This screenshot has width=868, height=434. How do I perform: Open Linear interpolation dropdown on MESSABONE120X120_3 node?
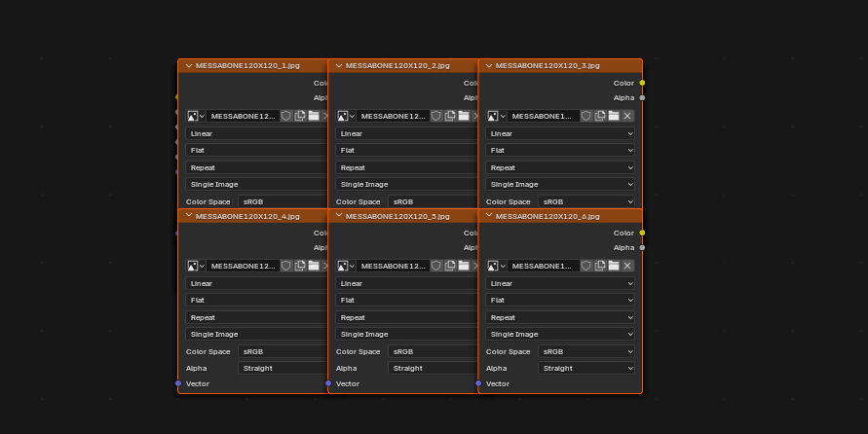559,133
